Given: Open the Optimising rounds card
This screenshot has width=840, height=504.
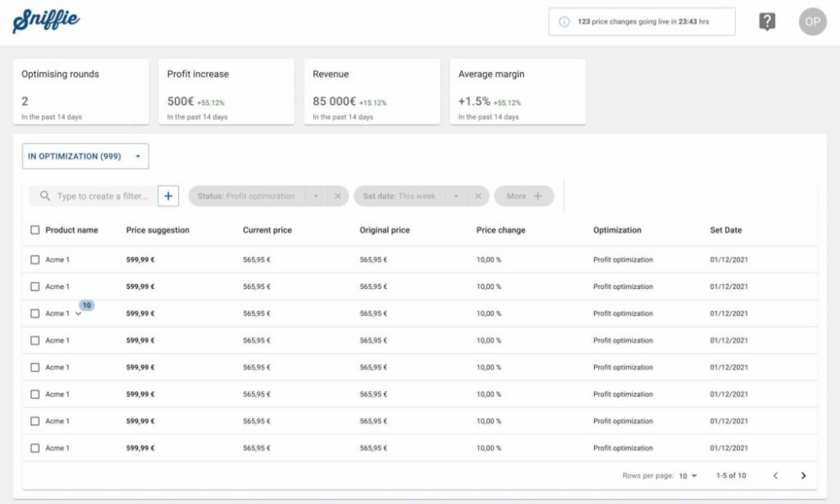Looking at the screenshot, I should (x=81, y=92).
